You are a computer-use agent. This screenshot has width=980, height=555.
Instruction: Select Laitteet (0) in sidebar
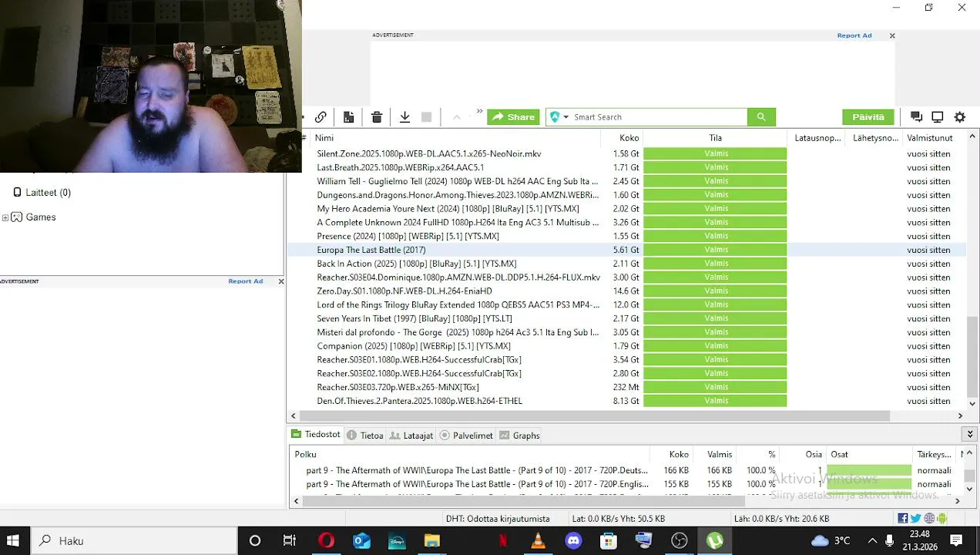[x=48, y=193]
